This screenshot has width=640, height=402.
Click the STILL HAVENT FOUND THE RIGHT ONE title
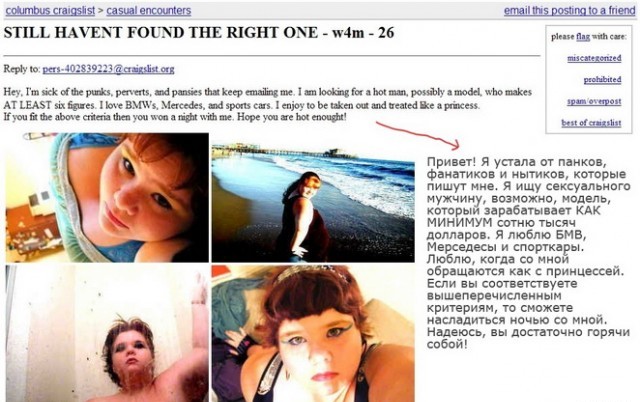(x=199, y=33)
